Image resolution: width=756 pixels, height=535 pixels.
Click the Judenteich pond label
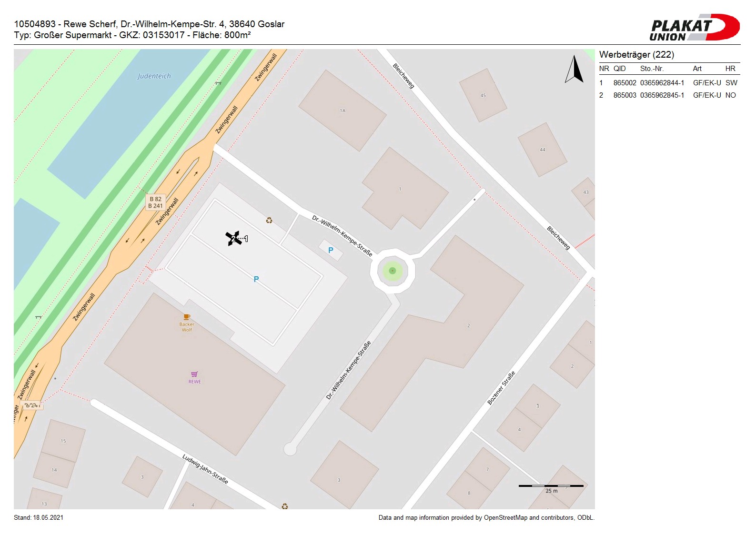(154, 76)
